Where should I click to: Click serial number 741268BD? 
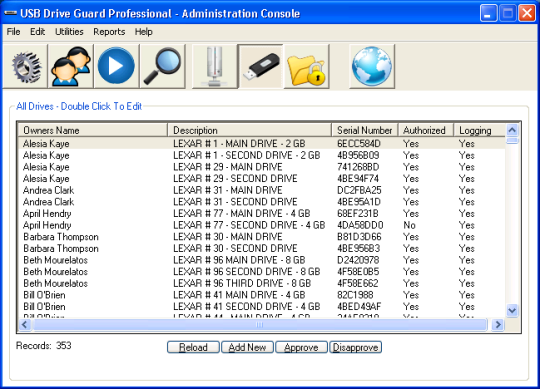(x=358, y=167)
